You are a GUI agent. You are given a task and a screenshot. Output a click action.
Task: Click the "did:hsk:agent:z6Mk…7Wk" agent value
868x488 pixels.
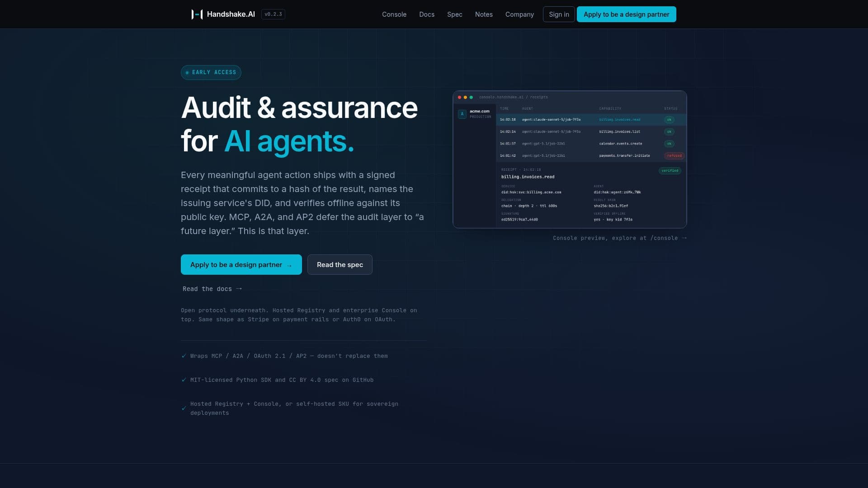(617, 192)
